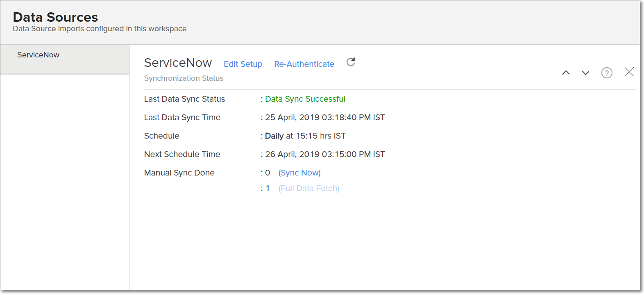
Task: Go to next data source with down chevron
Action: click(585, 73)
